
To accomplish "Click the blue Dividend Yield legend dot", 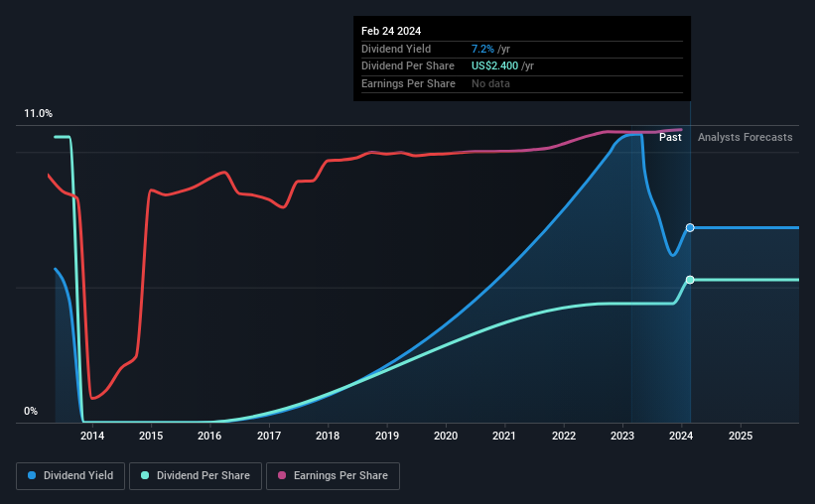I will point(32,475).
